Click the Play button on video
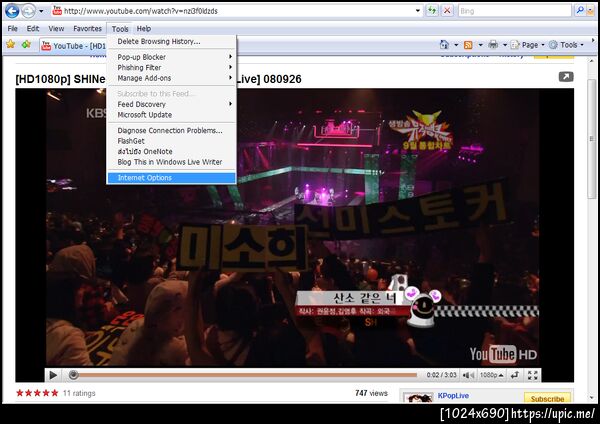This screenshot has width=600, height=424. (54, 375)
